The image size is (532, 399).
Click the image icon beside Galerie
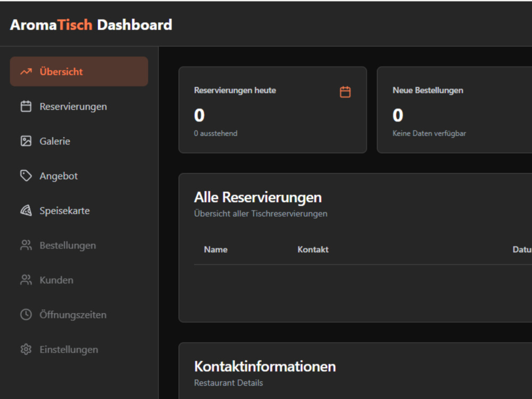tap(26, 141)
